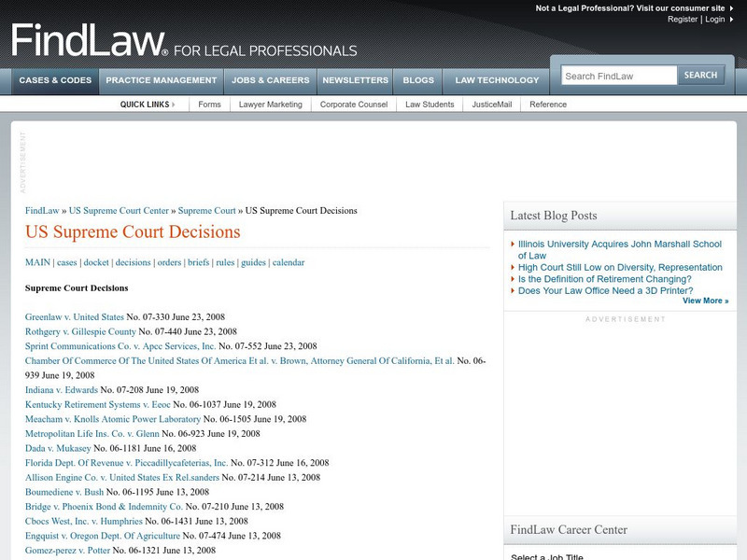Open the guides section link
747x560 pixels.
click(253, 262)
